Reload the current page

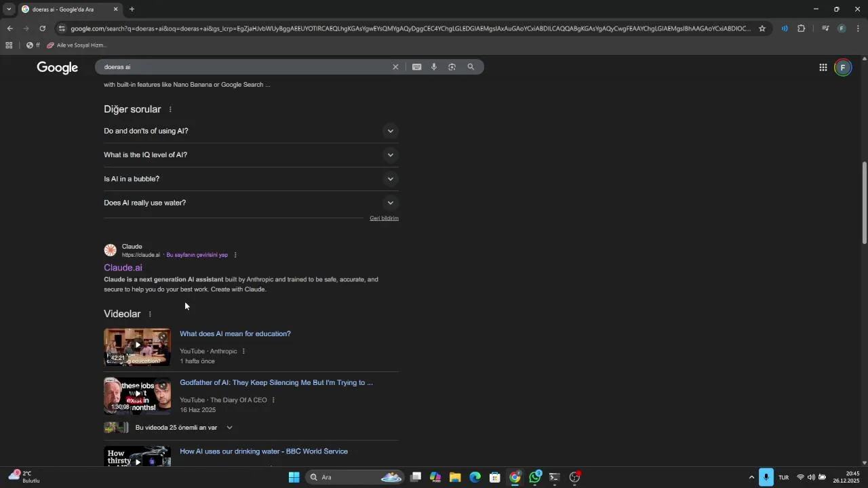(42, 28)
